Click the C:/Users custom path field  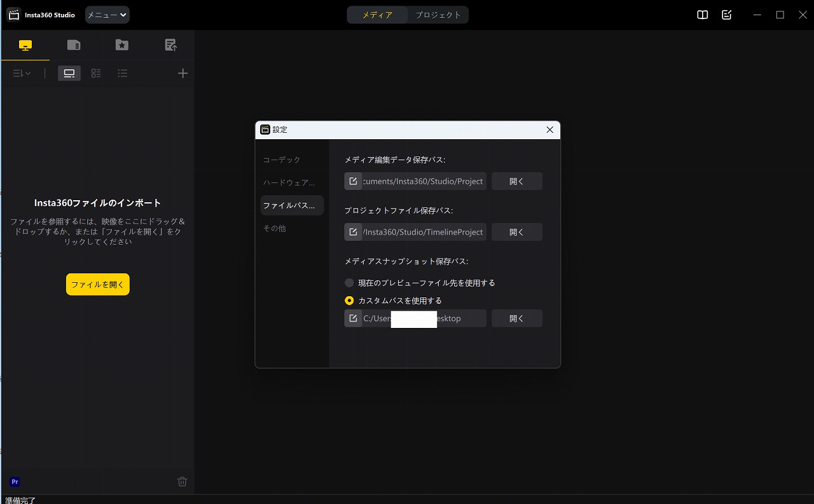(x=424, y=318)
